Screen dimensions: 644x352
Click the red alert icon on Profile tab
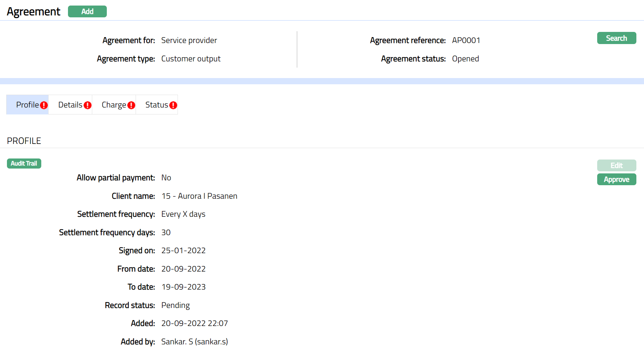(x=44, y=105)
